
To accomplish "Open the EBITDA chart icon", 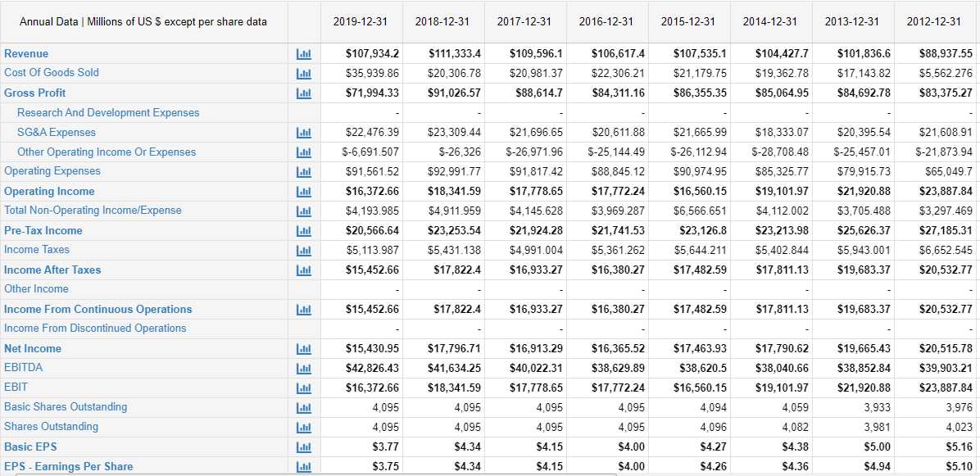I will tap(303, 368).
